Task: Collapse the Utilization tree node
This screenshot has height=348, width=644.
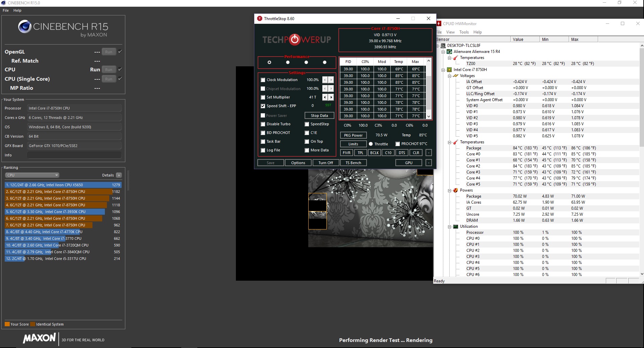Action: (449, 226)
